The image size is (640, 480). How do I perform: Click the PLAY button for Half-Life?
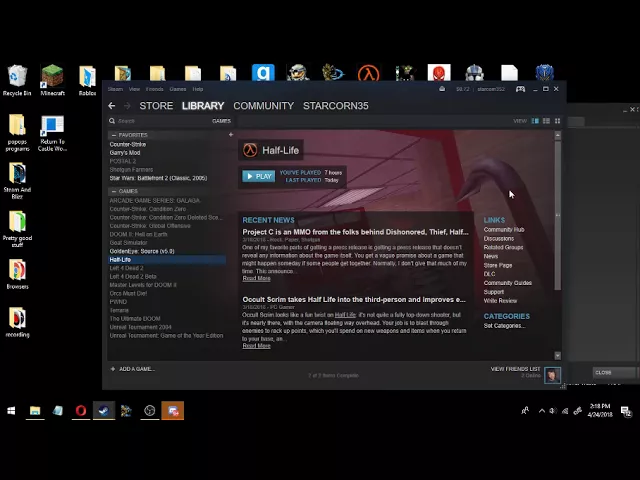click(259, 176)
